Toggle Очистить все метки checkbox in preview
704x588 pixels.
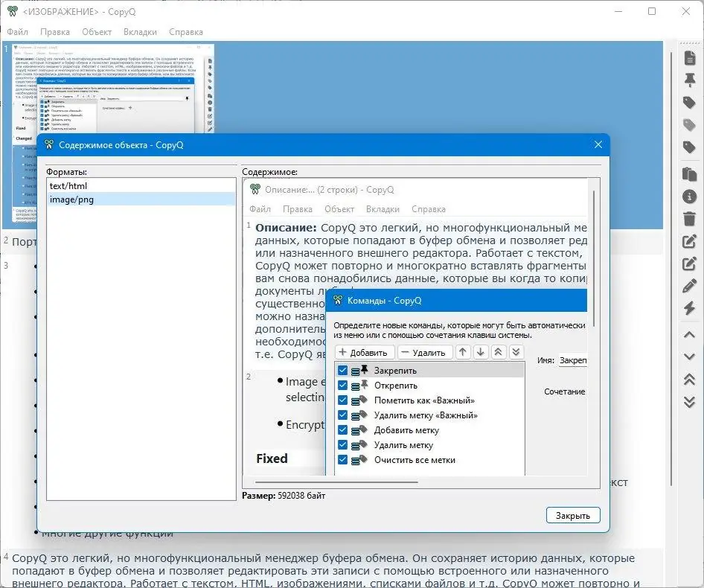point(342,459)
